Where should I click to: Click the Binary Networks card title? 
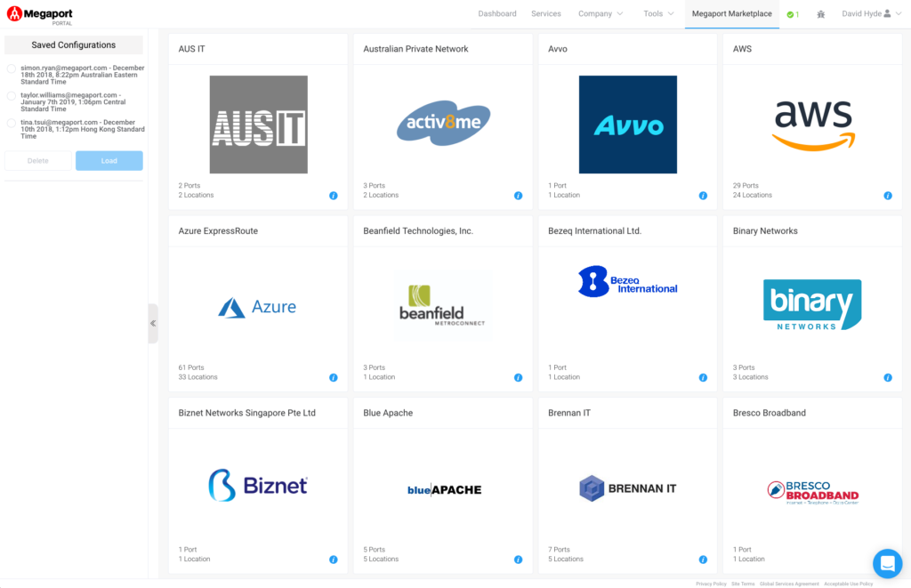click(x=765, y=231)
